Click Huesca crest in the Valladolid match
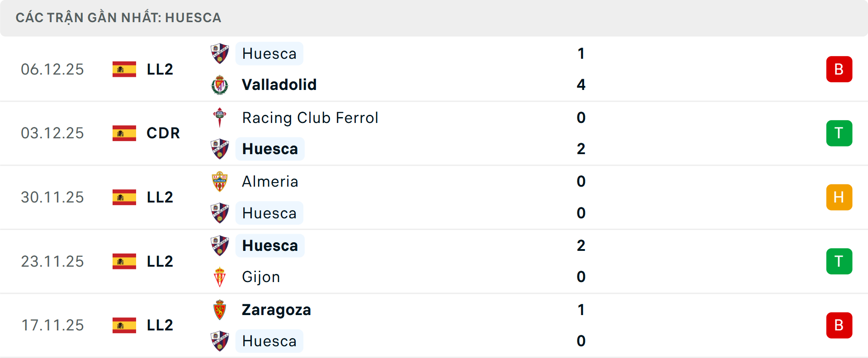 click(220, 54)
